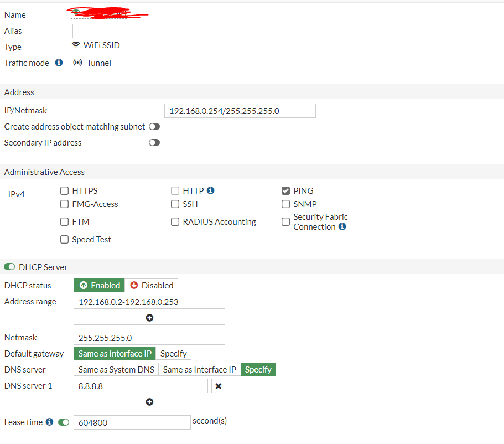Click the Netmask input field
Viewport: 504px width, 444px height.
(149, 338)
